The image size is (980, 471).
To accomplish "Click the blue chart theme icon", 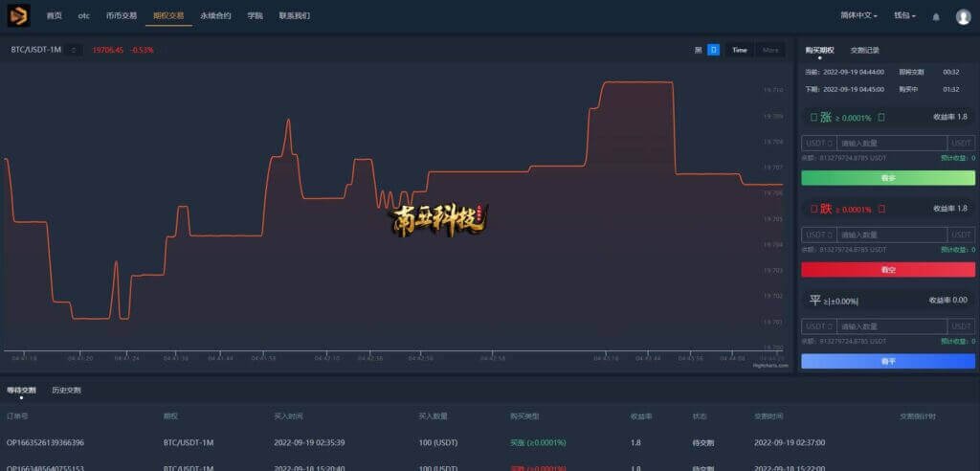I will click(713, 50).
